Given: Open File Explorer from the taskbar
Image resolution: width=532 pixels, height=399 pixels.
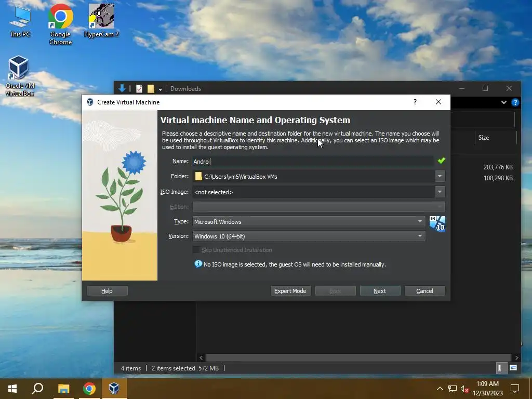Looking at the screenshot, I should click(x=63, y=389).
